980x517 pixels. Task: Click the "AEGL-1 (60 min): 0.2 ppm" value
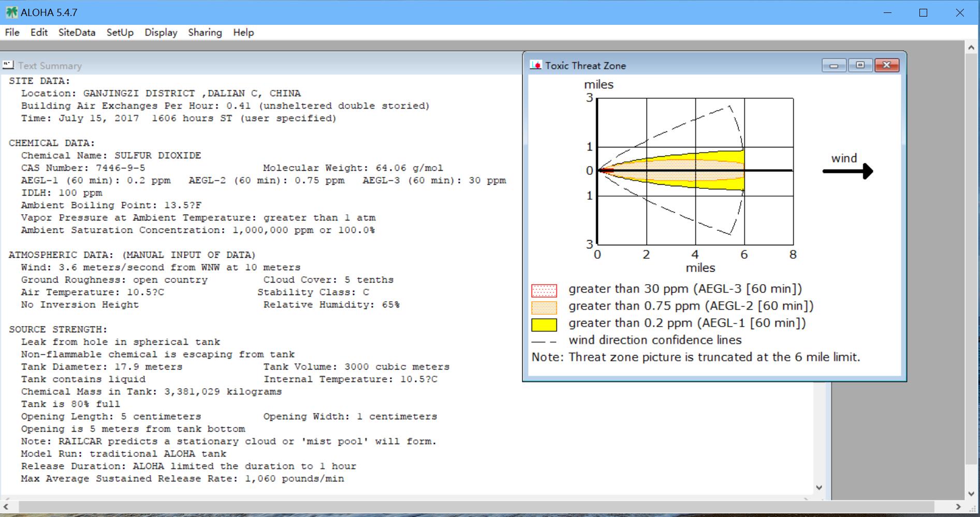pyautogui.click(x=96, y=181)
